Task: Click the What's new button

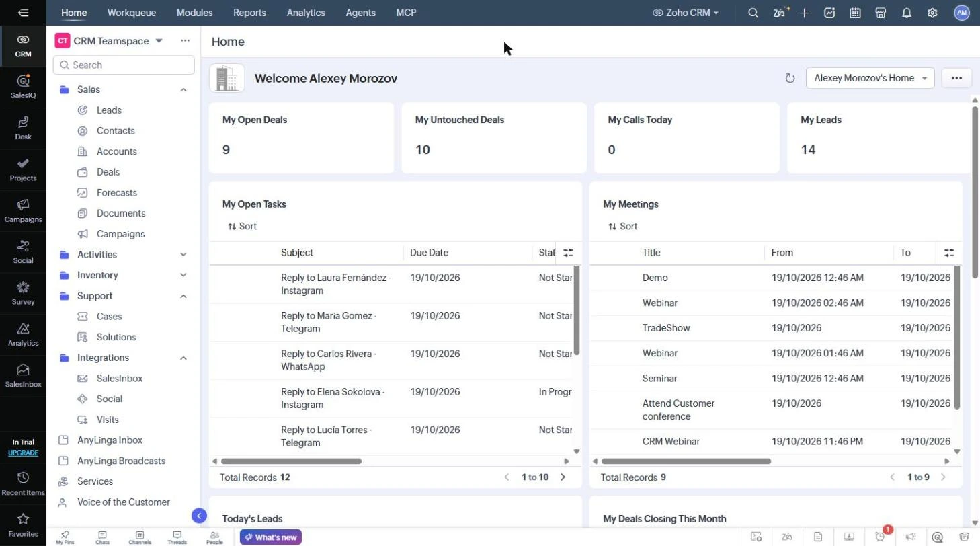Action: pyautogui.click(x=271, y=537)
